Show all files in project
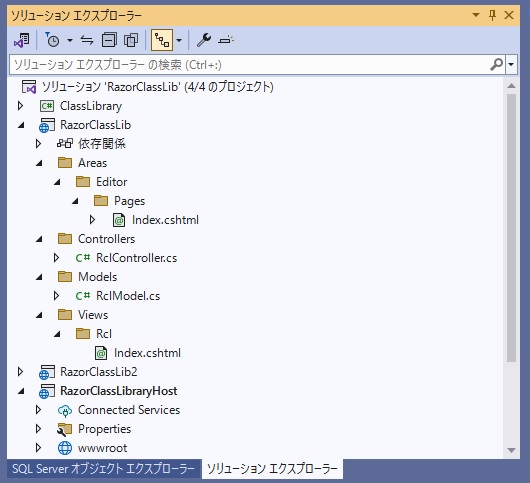Viewport: 530px width, 483px height. [131, 40]
